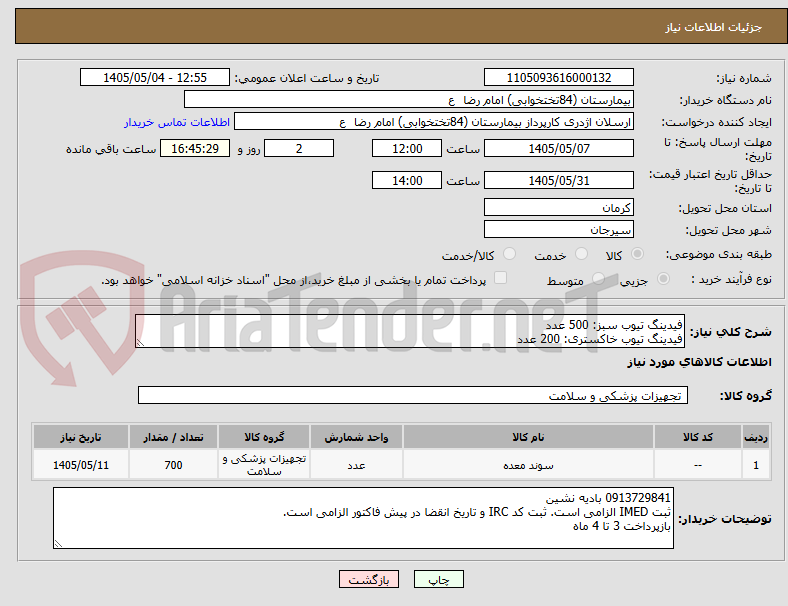The width and height of the screenshot is (788, 606).
Task: Select the خدمت radio button
Action: click(581, 254)
